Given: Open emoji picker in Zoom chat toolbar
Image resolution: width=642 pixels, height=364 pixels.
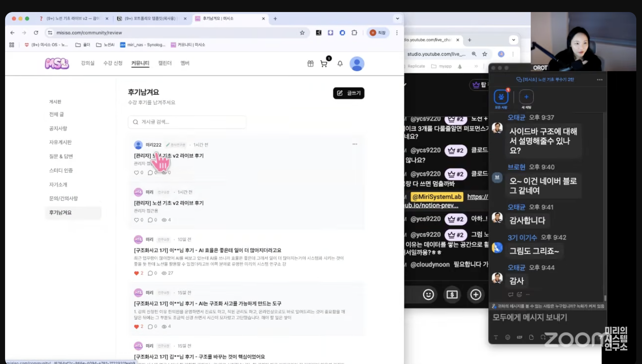Looking at the screenshot, I should [x=508, y=337].
